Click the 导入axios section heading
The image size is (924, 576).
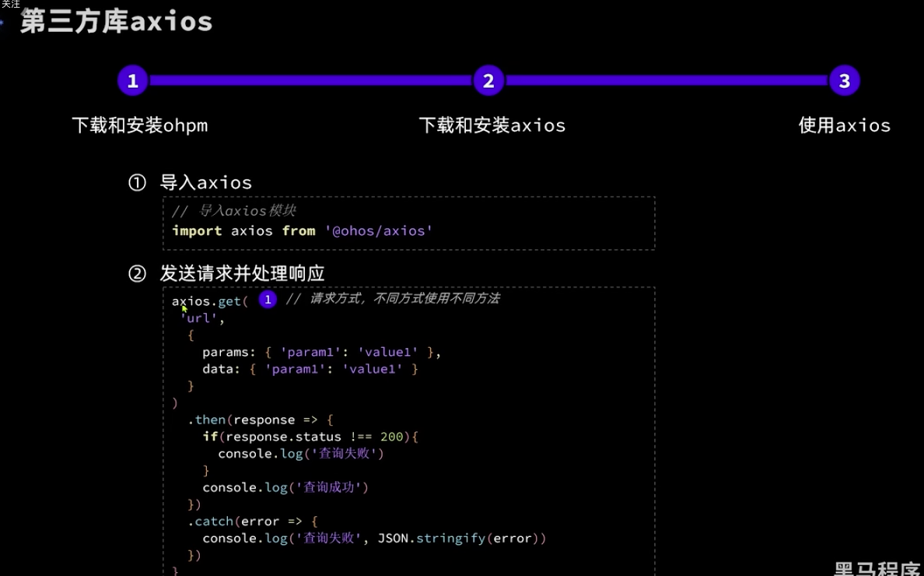pyautogui.click(x=205, y=183)
